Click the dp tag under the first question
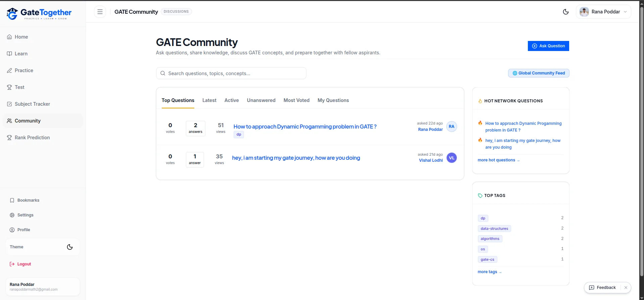This screenshot has height=300, width=644. [239, 135]
